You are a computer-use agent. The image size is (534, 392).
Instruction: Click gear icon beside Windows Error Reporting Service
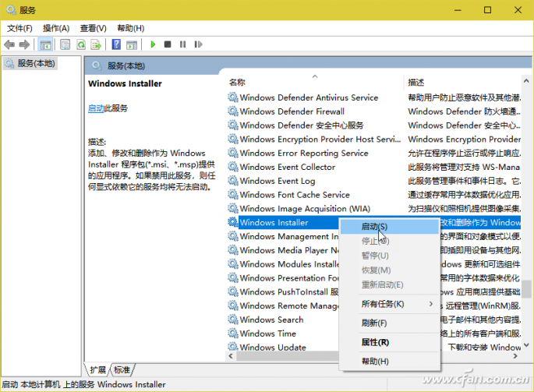coord(233,153)
